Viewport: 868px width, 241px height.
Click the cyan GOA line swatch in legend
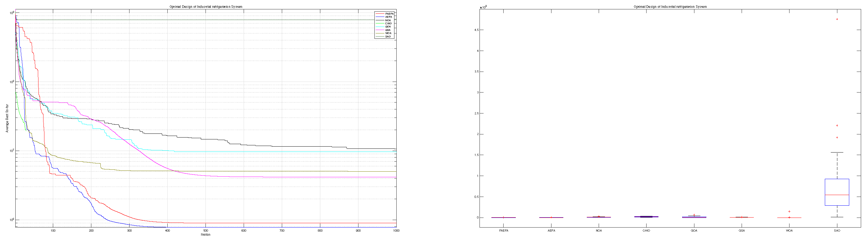click(380, 27)
